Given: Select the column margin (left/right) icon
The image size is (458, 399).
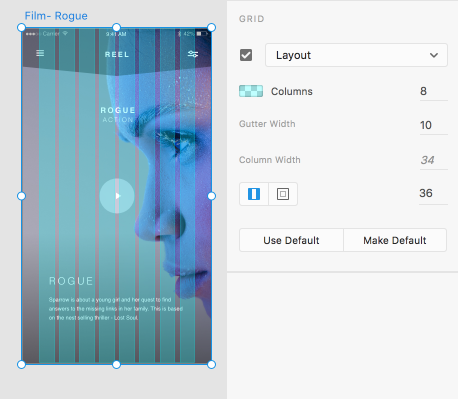Looking at the screenshot, I should coord(254,194).
